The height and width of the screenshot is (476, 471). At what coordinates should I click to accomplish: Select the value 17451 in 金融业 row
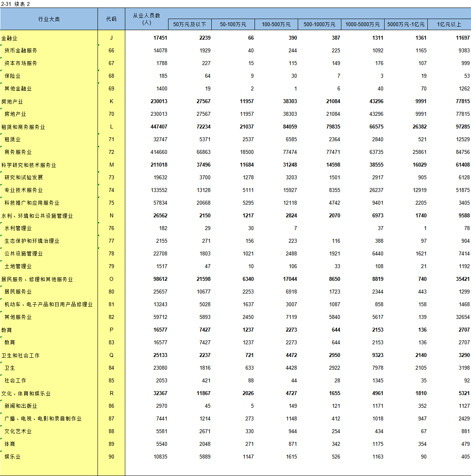pos(160,38)
